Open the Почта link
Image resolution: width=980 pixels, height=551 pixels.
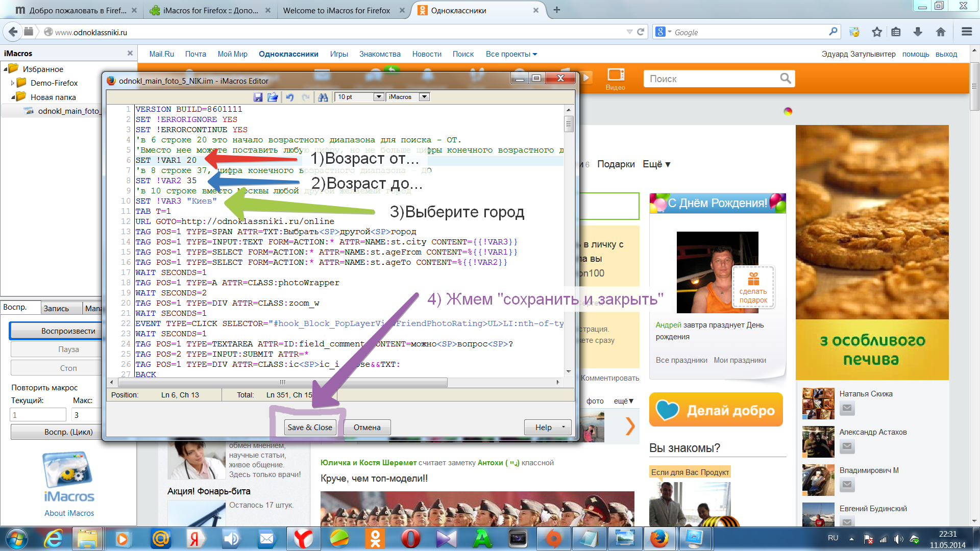click(195, 54)
